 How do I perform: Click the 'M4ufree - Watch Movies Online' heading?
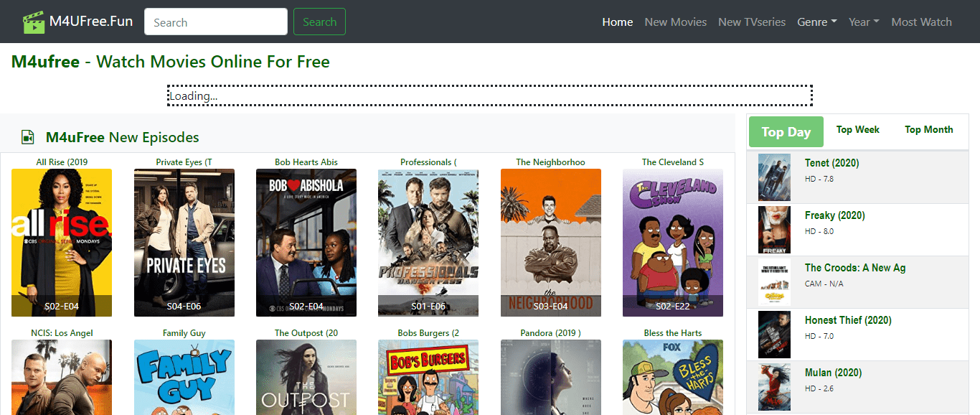(x=171, y=62)
